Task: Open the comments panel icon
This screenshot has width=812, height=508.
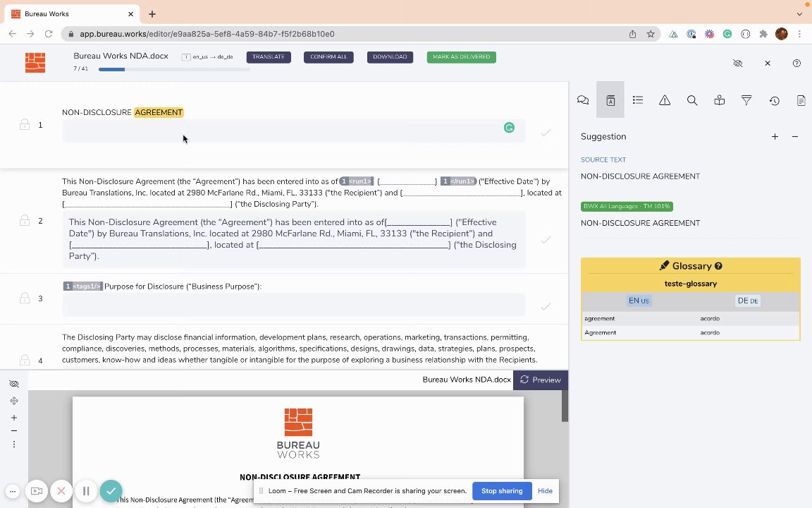Action: (583, 100)
